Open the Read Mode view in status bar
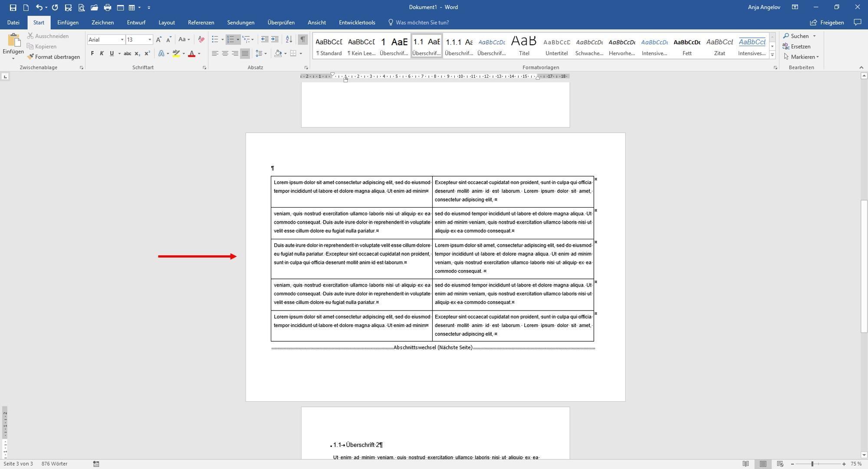The width and height of the screenshot is (868, 469). tap(746, 464)
